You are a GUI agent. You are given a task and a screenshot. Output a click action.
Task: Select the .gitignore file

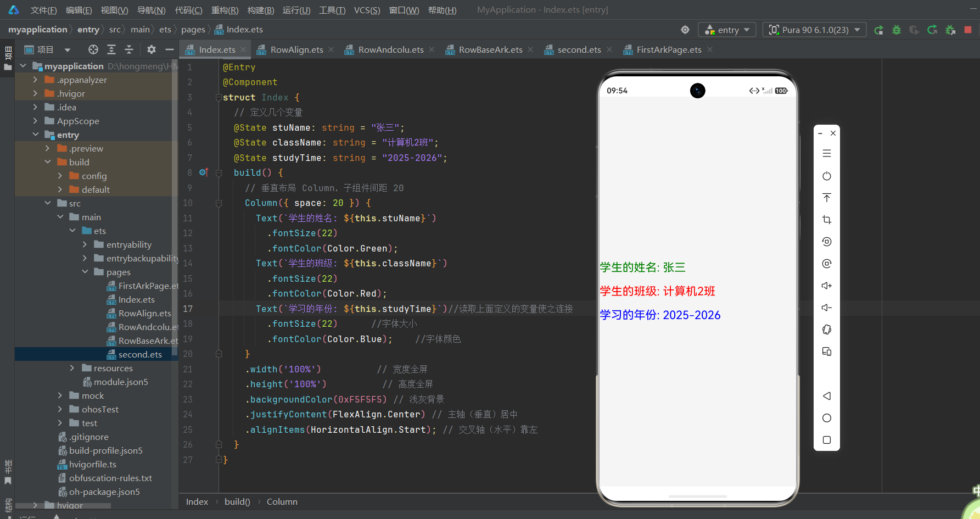click(88, 437)
